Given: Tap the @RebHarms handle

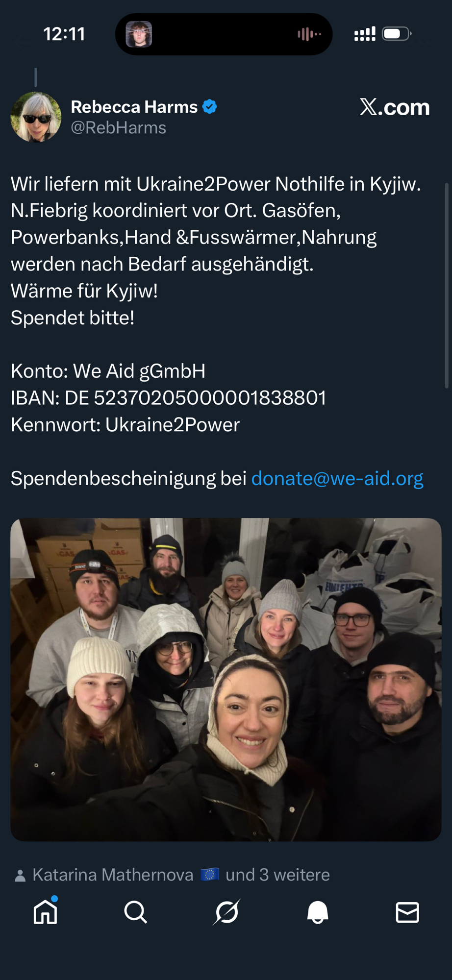Looking at the screenshot, I should coord(119,128).
